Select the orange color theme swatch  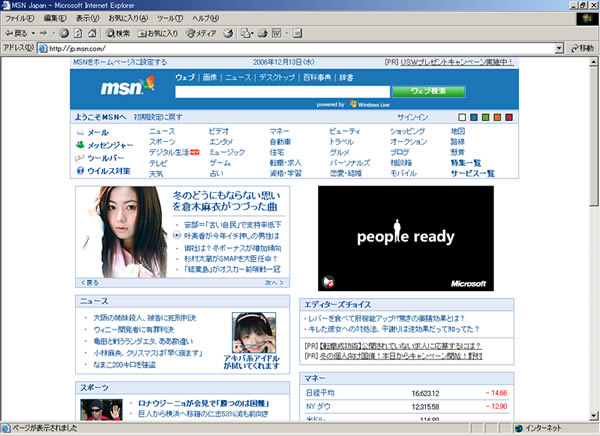(497, 117)
